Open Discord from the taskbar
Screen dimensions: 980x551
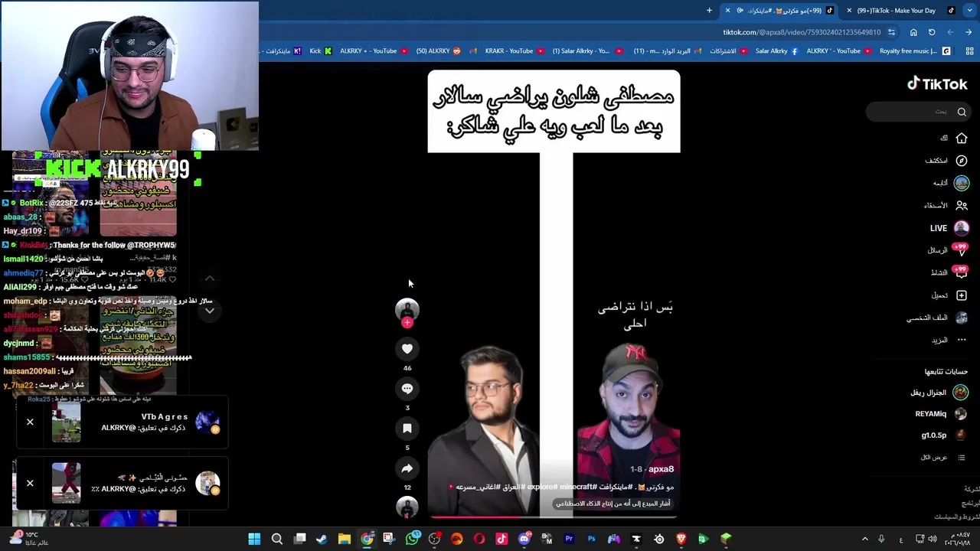click(524, 539)
